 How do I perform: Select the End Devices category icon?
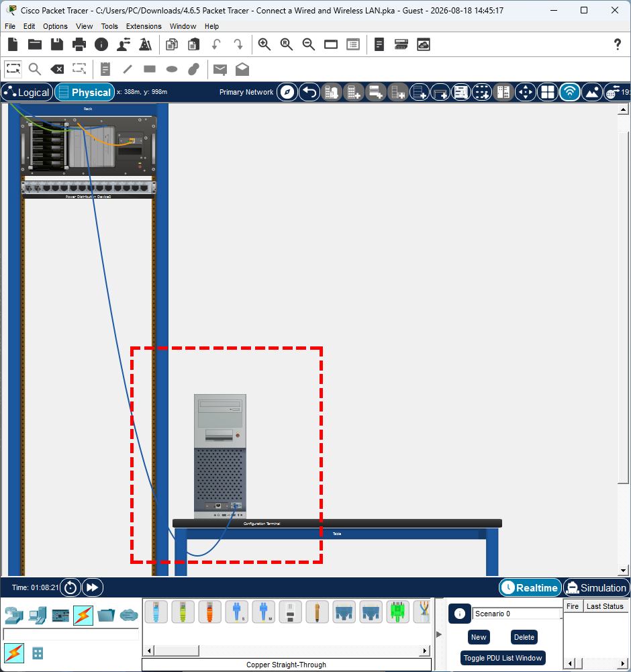tap(38, 616)
